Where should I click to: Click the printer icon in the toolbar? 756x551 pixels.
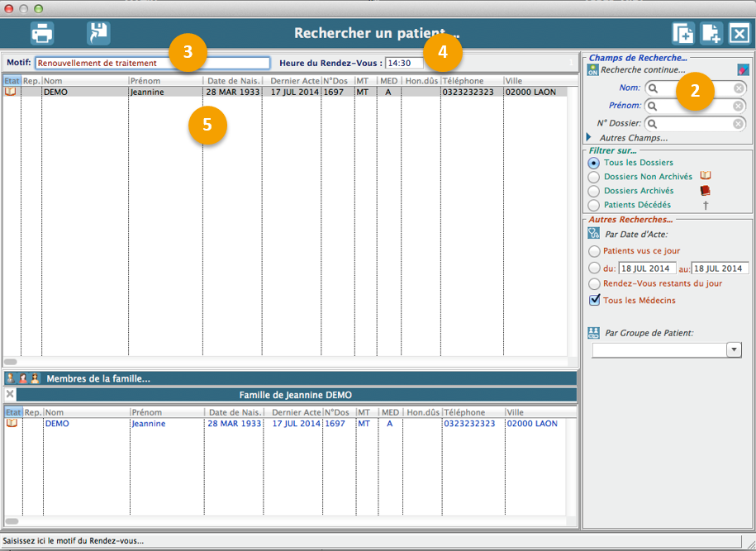[42, 33]
